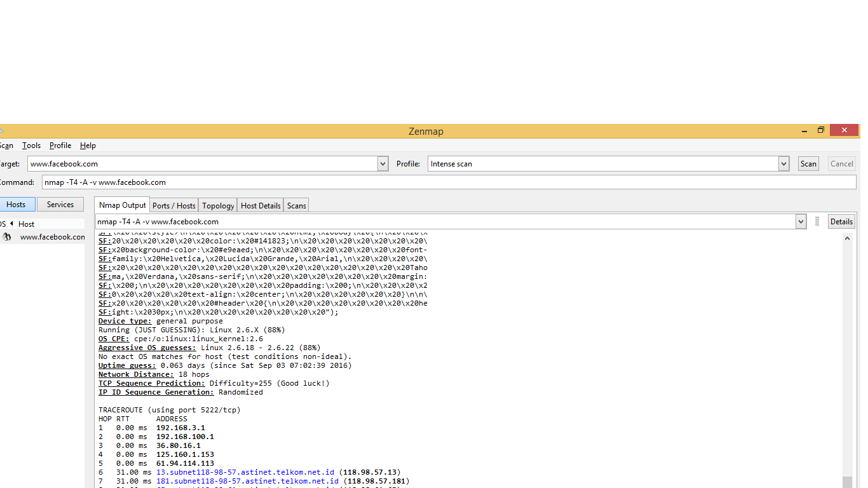Image resolution: width=868 pixels, height=488 pixels.
Task: Click the Details button
Action: (x=841, y=221)
